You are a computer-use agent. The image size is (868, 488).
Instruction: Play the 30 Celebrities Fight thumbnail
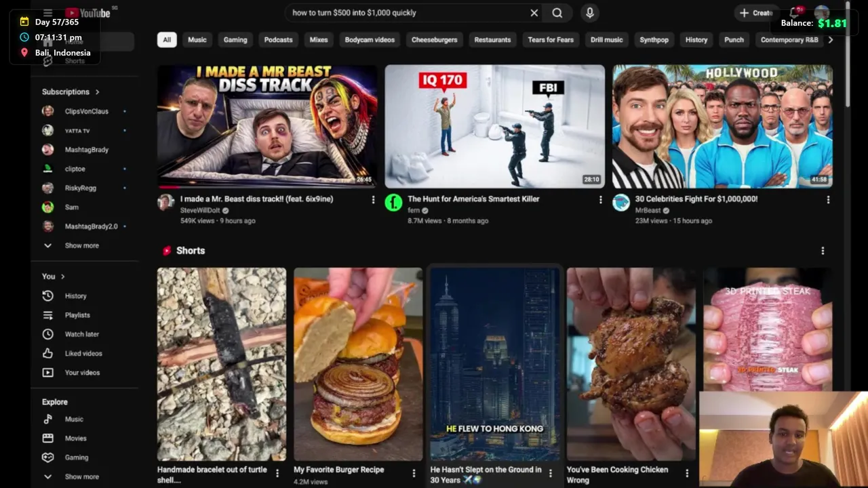click(x=722, y=126)
